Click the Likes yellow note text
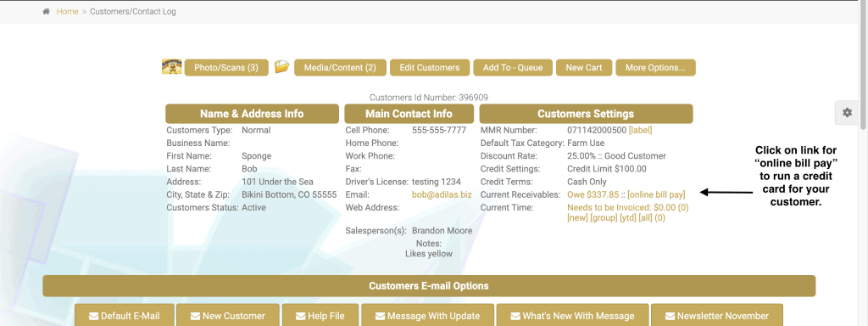This screenshot has width=868, height=326. [x=429, y=254]
